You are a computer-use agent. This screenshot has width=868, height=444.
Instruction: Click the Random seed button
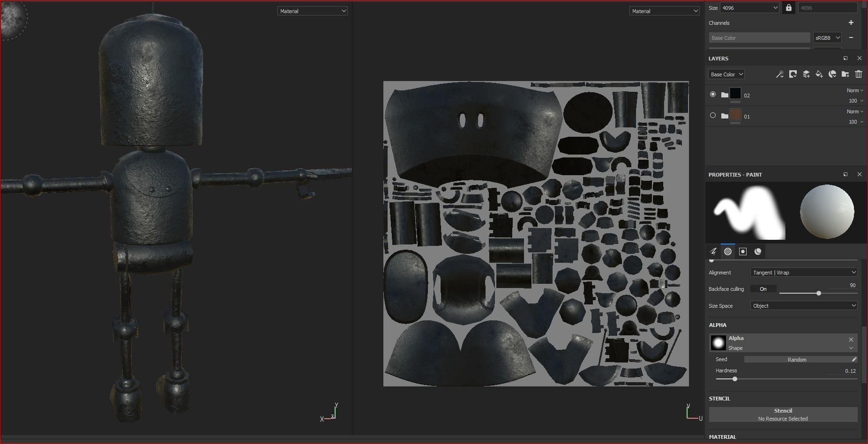tap(797, 359)
